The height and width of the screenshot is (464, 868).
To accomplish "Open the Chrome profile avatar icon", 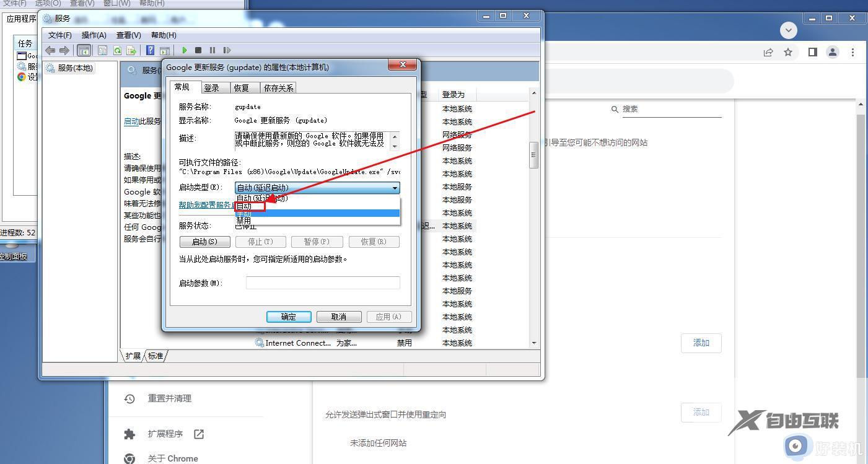I will pyautogui.click(x=833, y=52).
